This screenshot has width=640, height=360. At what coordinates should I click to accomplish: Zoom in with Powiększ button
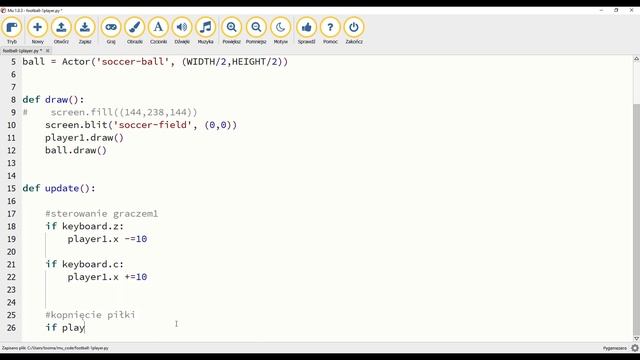pos(231,31)
